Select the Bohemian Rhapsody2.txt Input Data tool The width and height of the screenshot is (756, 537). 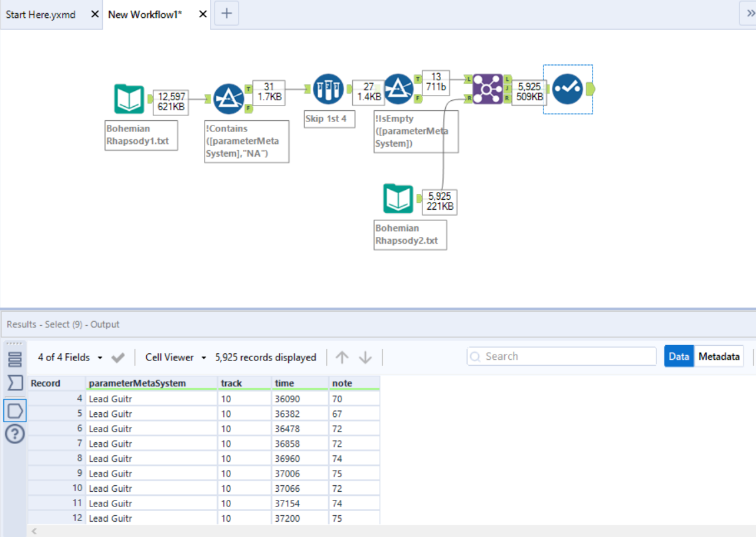point(398,200)
